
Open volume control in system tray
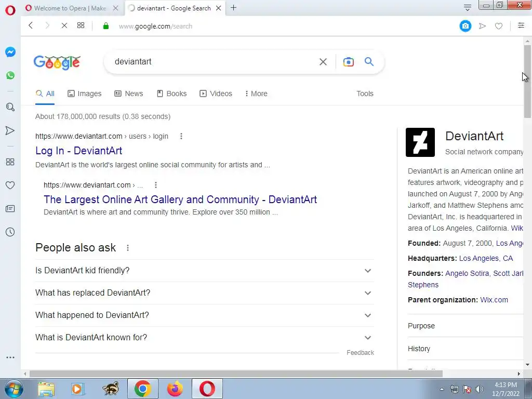pyautogui.click(x=479, y=389)
